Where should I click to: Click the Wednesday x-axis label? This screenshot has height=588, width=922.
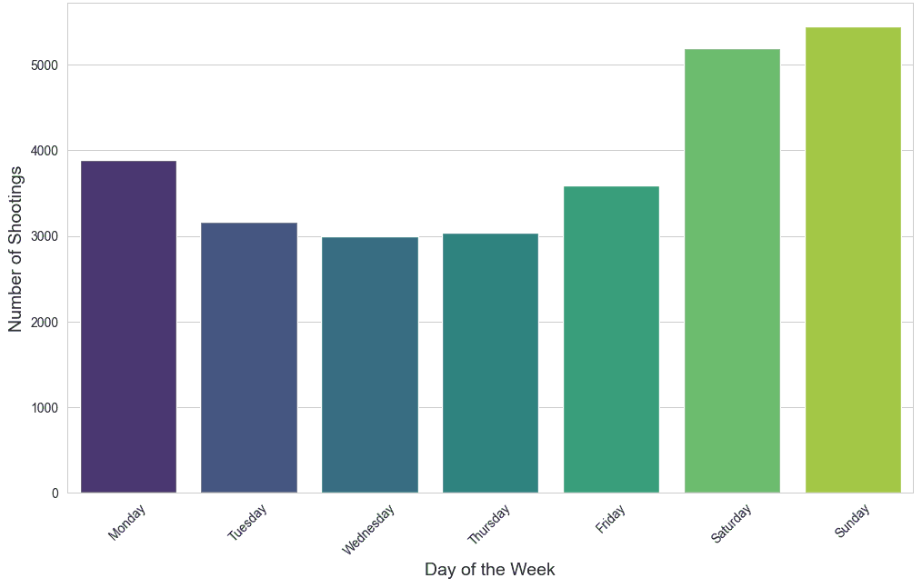368,530
